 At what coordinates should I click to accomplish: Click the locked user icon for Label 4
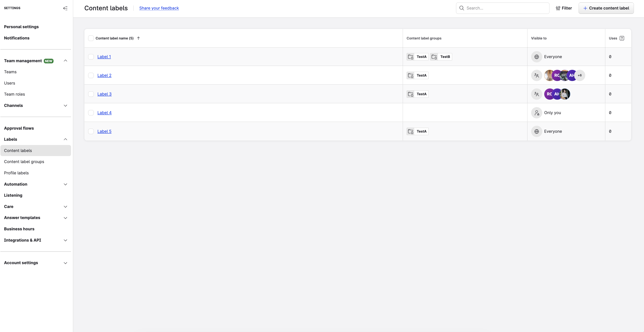(536, 113)
